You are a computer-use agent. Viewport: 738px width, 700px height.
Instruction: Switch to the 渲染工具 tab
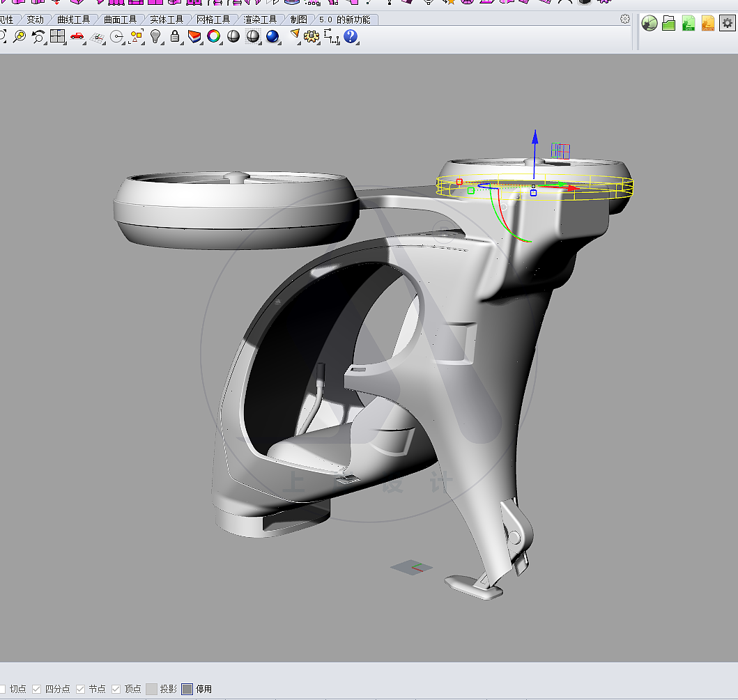pos(260,20)
